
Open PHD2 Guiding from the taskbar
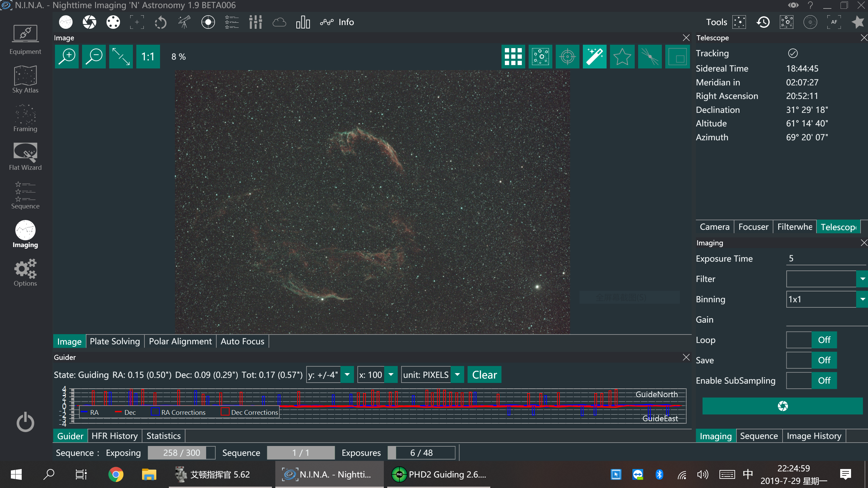[x=439, y=474]
